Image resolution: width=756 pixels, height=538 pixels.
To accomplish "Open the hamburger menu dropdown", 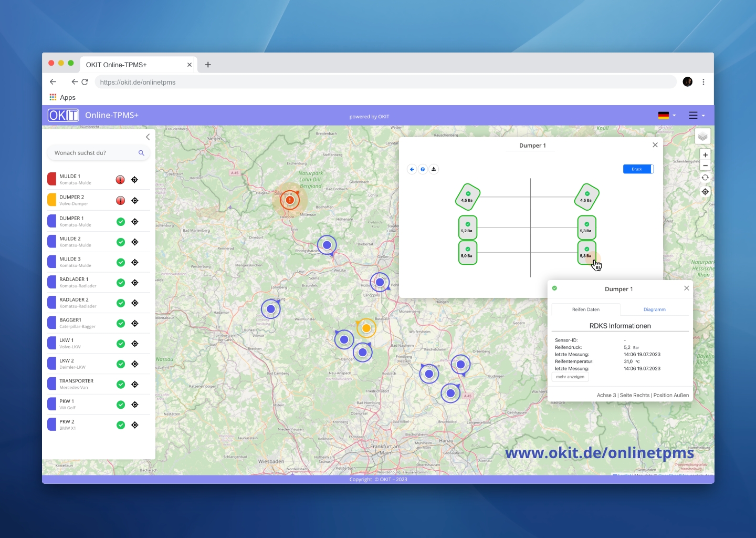I will (x=697, y=116).
